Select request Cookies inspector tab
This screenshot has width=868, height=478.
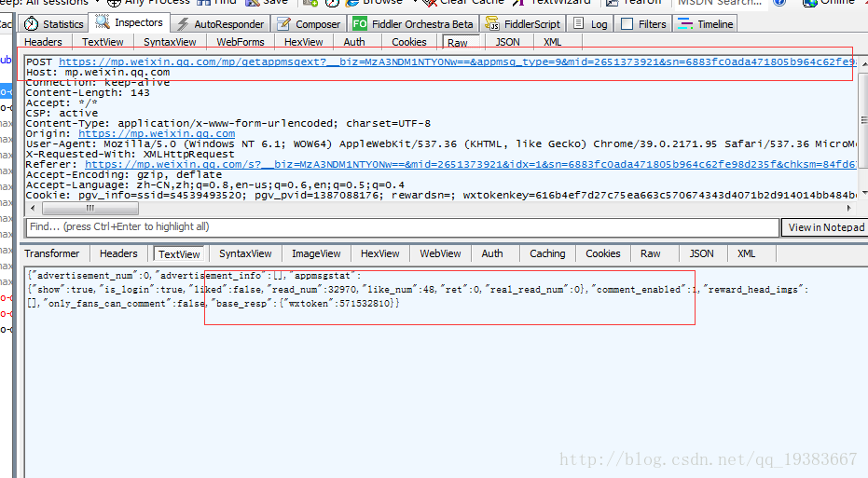pos(409,42)
